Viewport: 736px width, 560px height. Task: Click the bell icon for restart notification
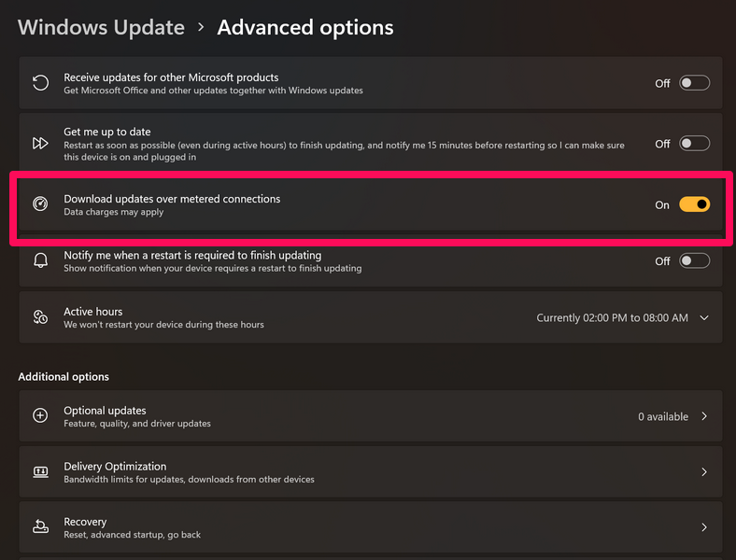(x=40, y=260)
